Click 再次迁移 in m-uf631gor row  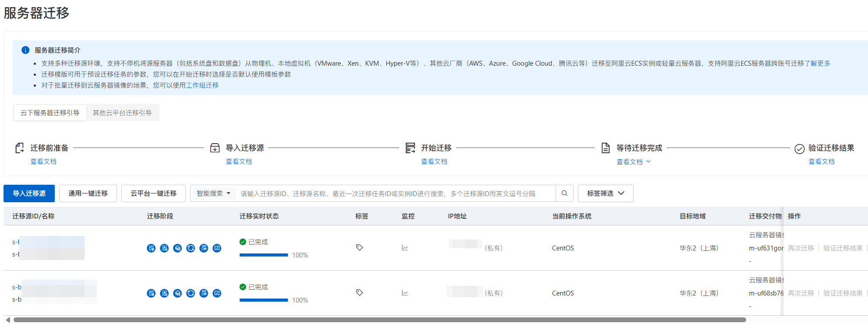click(801, 248)
